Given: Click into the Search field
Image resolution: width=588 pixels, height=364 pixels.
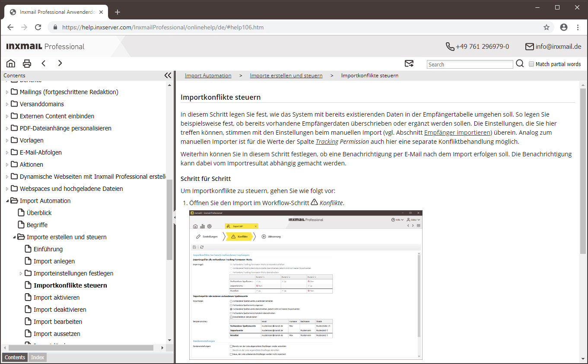Looking at the screenshot, I should [x=470, y=64].
